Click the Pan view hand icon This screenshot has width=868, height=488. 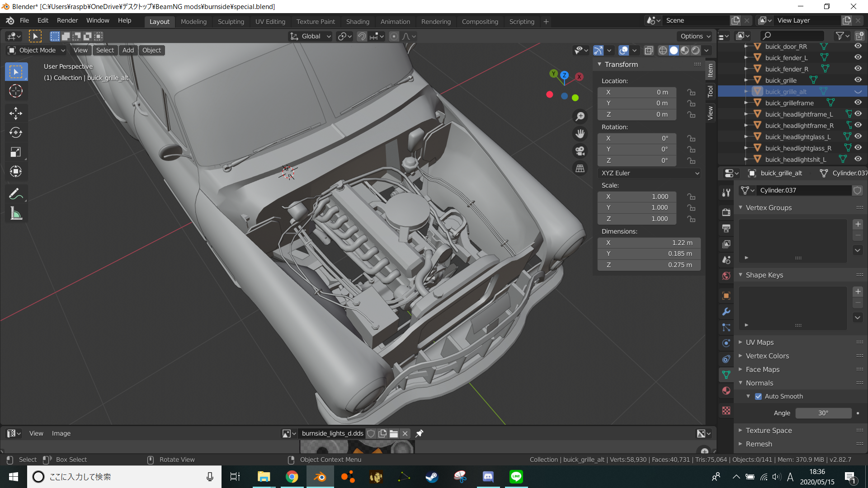point(580,134)
